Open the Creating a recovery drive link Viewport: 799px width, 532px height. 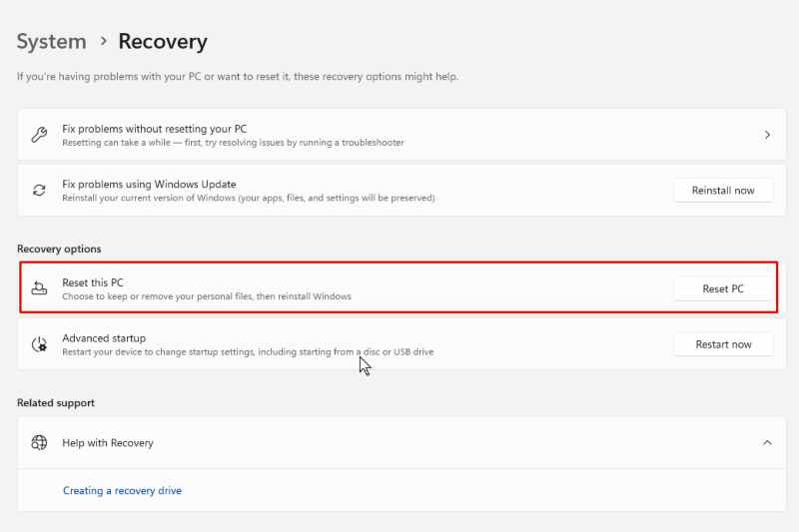tap(122, 491)
